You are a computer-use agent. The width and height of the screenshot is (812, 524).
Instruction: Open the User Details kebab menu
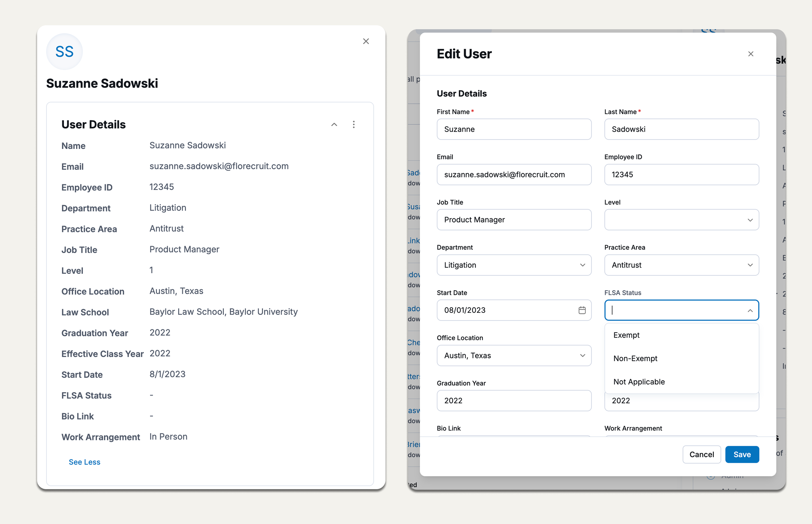354,125
